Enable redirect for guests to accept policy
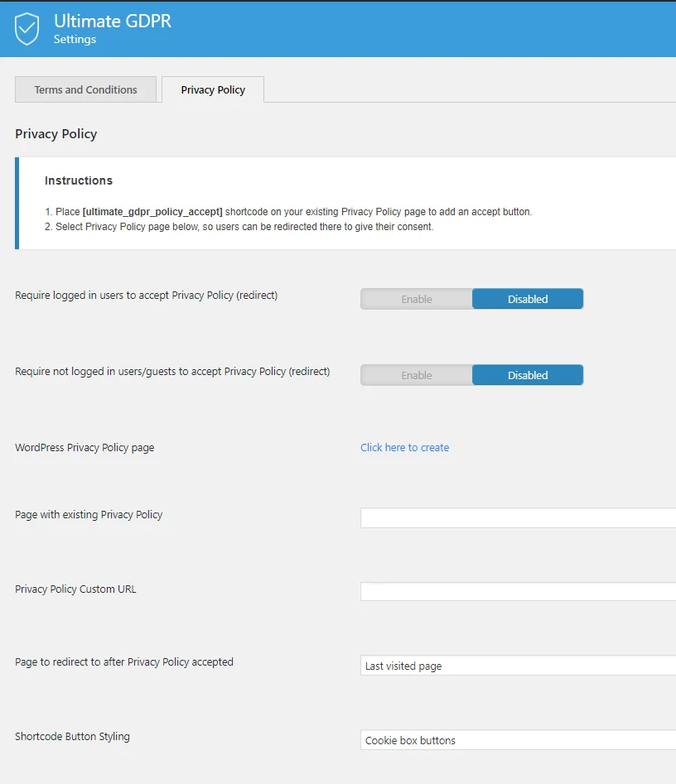This screenshot has height=784, width=676. [416, 375]
